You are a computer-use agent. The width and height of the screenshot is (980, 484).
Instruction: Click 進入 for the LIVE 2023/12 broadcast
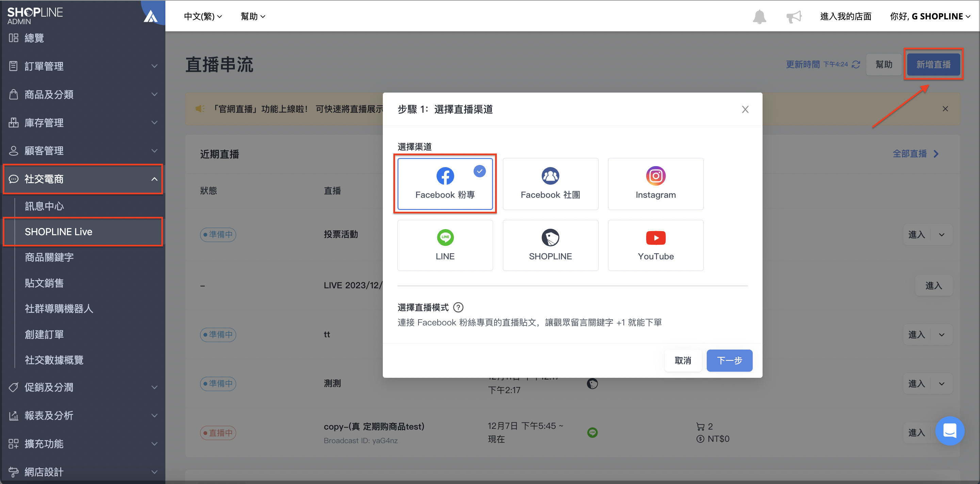934,285
